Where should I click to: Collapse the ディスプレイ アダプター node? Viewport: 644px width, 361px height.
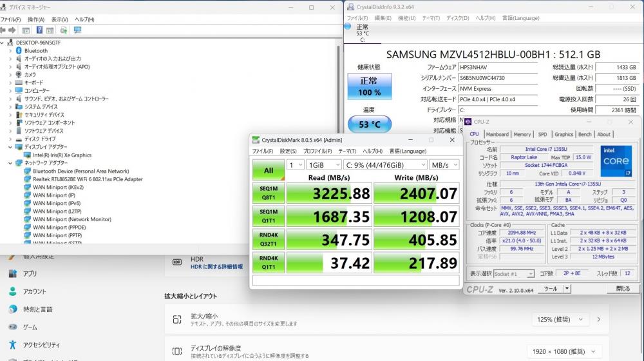[x=10, y=147]
